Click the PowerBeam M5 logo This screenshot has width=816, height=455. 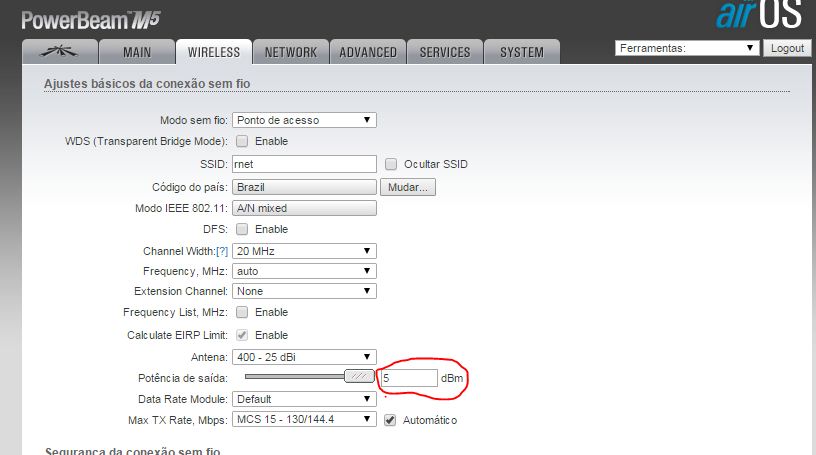point(91,20)
